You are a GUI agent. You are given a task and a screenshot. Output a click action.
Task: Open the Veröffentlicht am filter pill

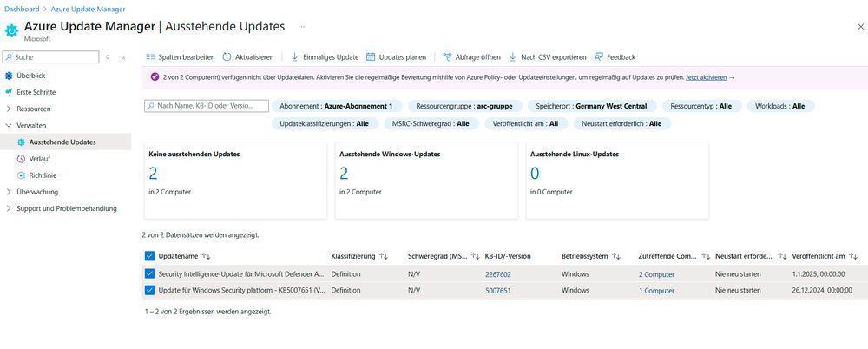(x=525, y=123)
